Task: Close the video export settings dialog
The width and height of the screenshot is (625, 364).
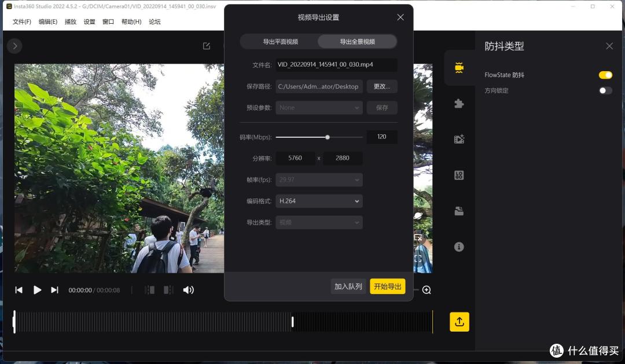Action: 400,17
